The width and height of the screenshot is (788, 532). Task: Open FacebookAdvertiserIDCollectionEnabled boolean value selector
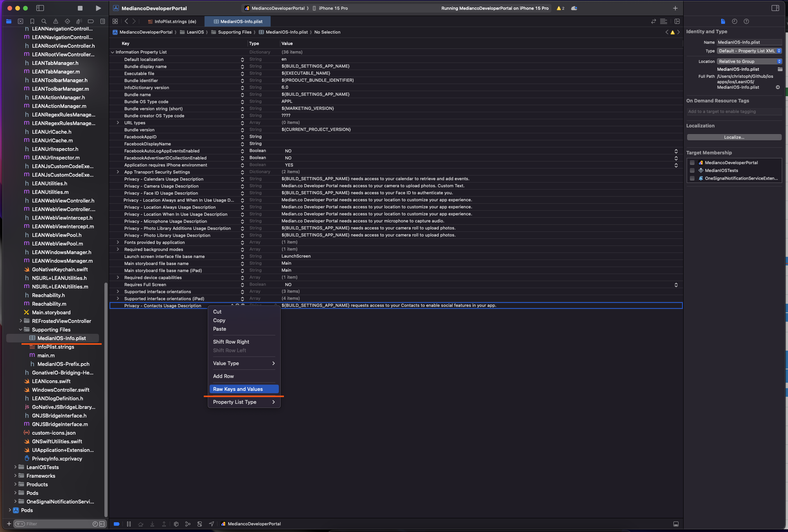(676, 158)
